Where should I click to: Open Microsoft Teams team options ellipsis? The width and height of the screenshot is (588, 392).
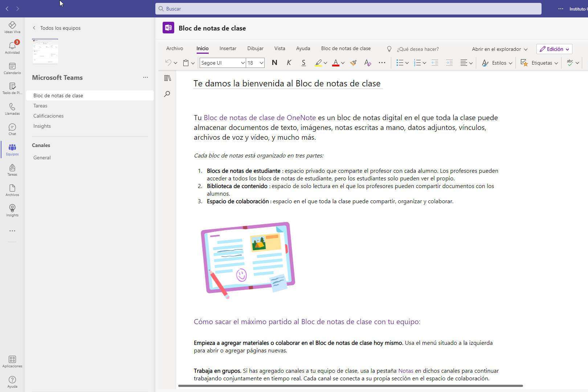(146, 77)
